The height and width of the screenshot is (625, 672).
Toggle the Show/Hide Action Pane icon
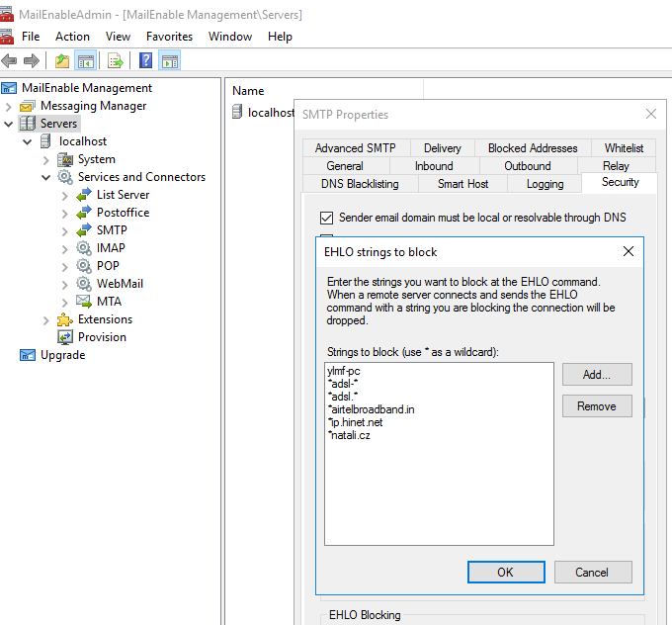coord(169,61)
